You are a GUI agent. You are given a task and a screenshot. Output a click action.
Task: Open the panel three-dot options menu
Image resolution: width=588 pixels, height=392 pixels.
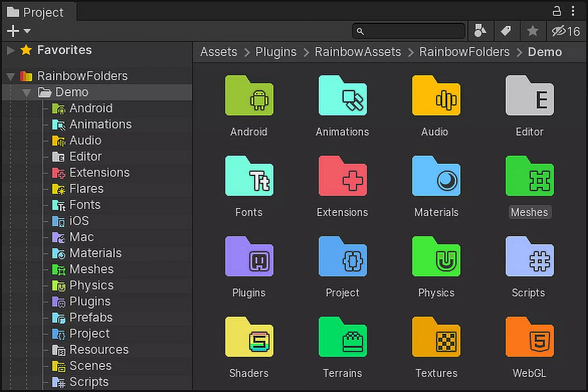pyautogui.click(x=573, y=11)
